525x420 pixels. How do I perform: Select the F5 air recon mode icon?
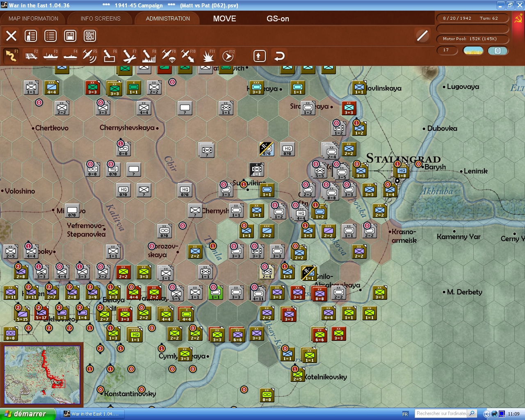click(x=90, y=55)
